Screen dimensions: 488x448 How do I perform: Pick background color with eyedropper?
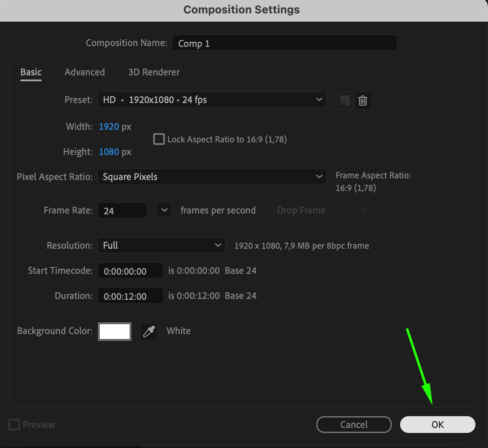(x=149, y=332)
